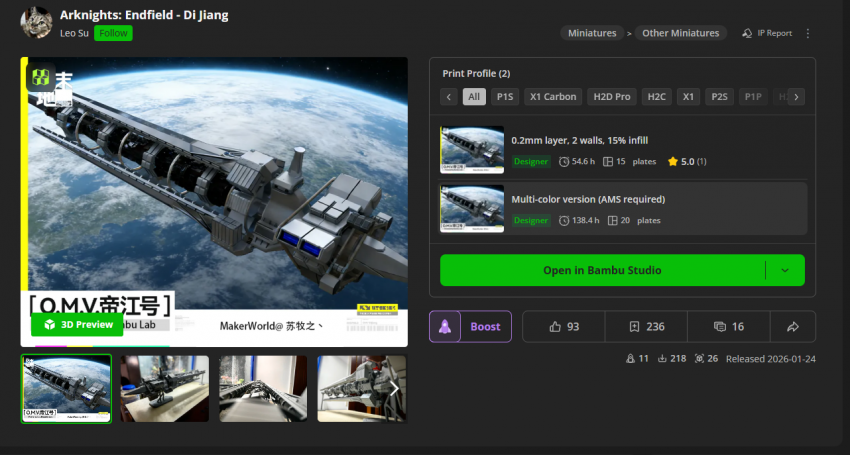Select the P2S printer filter
This screenshot has height=455, width=850.
pyautogui.click(x=719, y=97)
